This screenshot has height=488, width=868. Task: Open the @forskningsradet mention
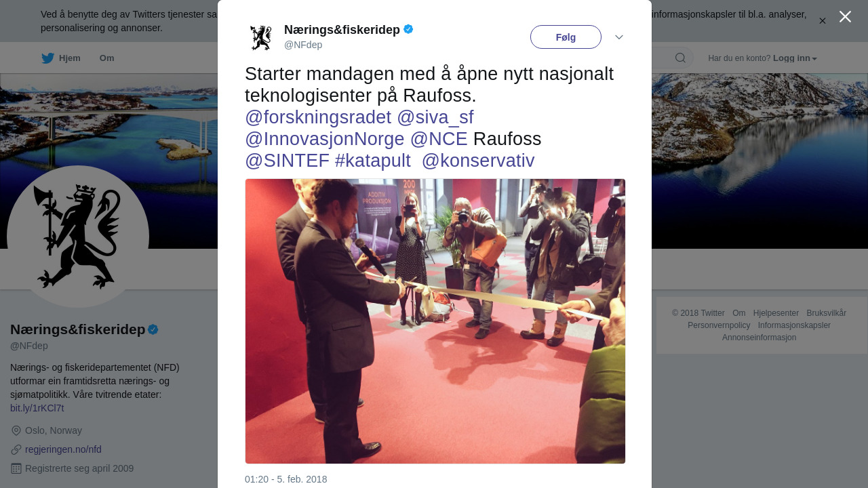pos(318,117)
